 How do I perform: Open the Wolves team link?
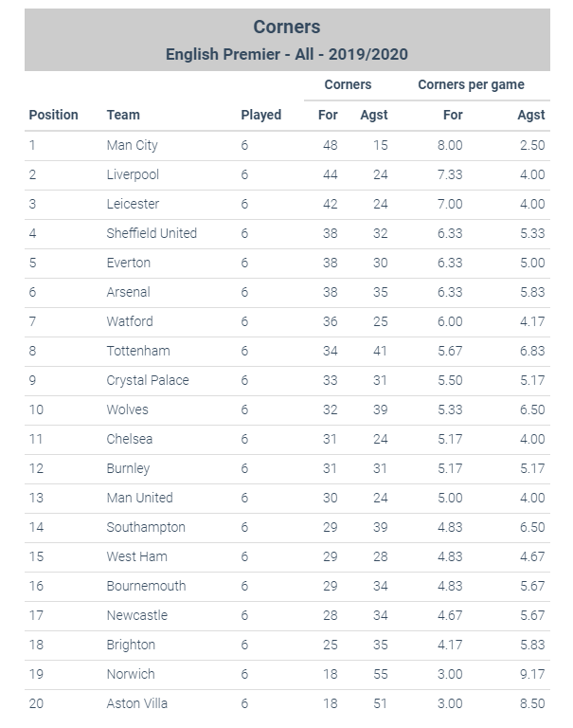128,409
